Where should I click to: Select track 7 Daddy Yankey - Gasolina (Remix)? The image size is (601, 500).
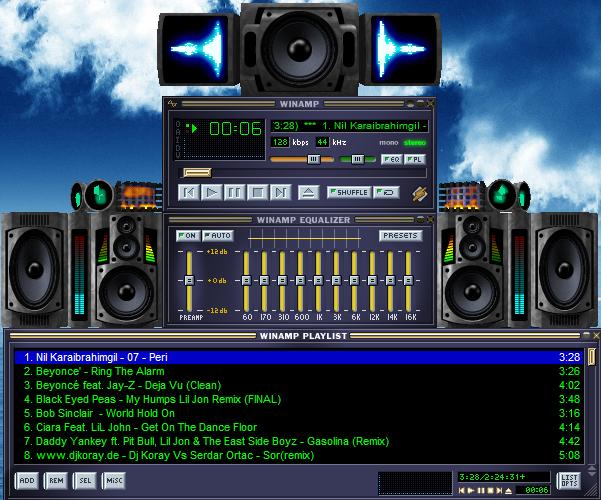tap(299, 441)
